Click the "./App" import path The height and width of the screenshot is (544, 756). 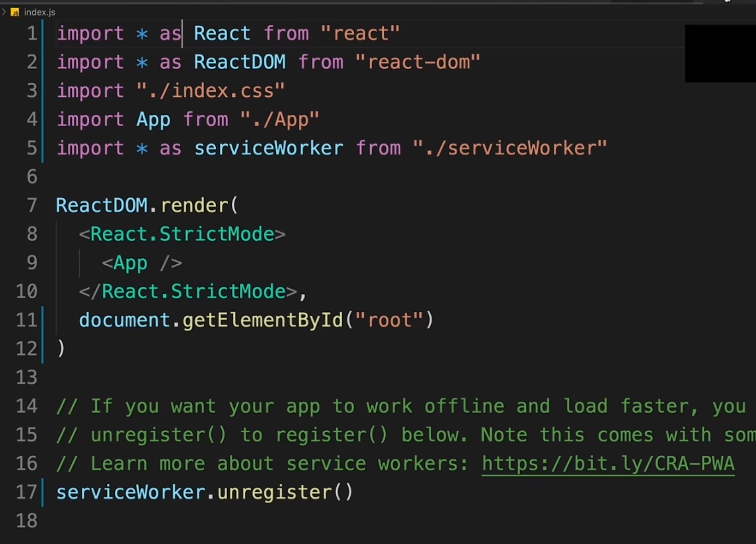(x=279, y=119)
